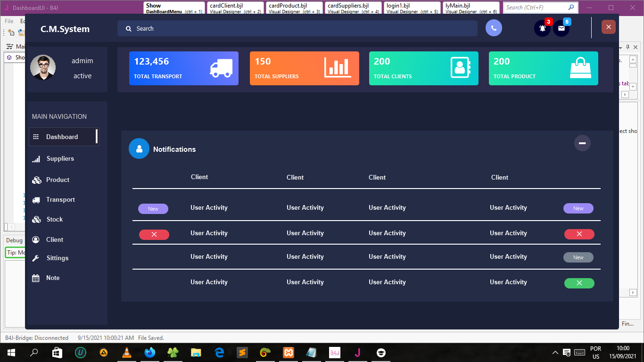Click the admim username text
The width and height of the screenshot is (644, 362).
coord(83,61)
